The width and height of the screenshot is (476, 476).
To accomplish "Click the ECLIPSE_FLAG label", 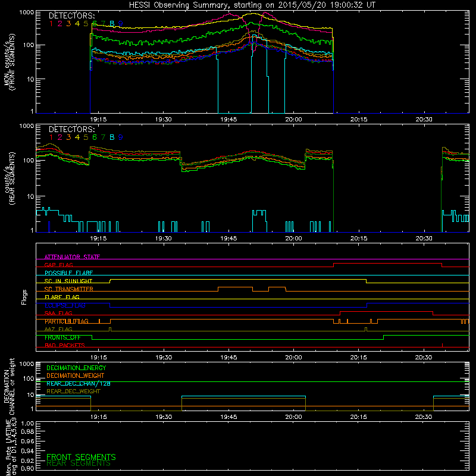I will (65, 305).
